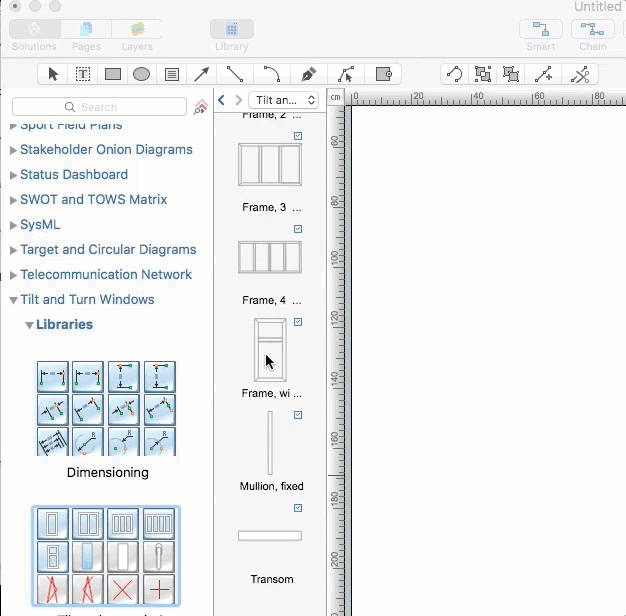Open the Dimensioning library thumbnail
This screenshot has width=626, height=616.
[106, 408]
